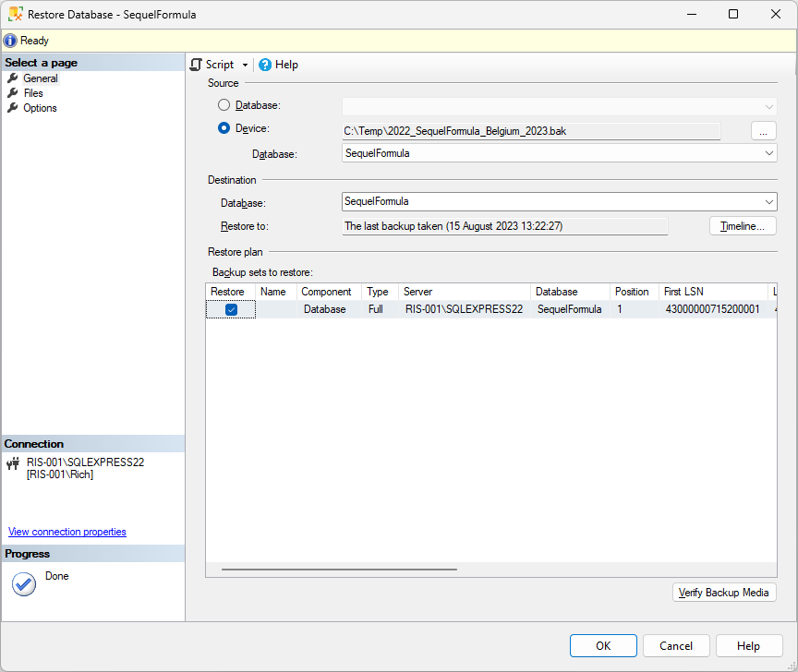Expand the disabled source Database dropdown
Image resolution: width=798 pixels, height=672 pixels.
click(x=769, y=107)
